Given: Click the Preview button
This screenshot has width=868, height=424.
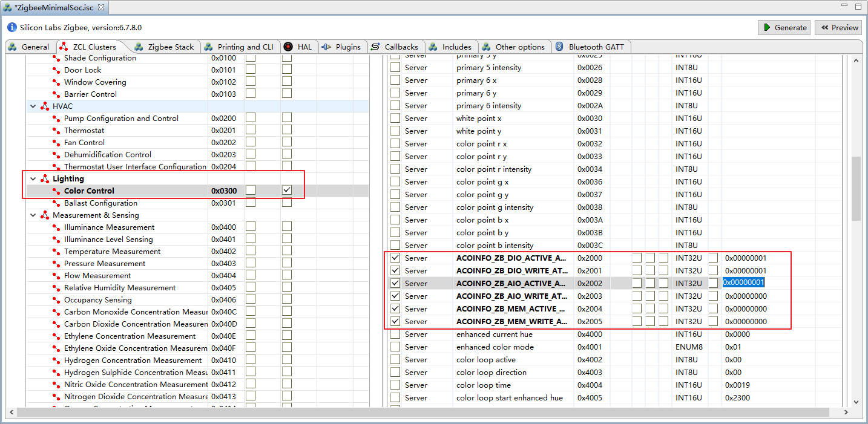Looking at the screenshot, I should pyautogui.click(x=838, y=27).
